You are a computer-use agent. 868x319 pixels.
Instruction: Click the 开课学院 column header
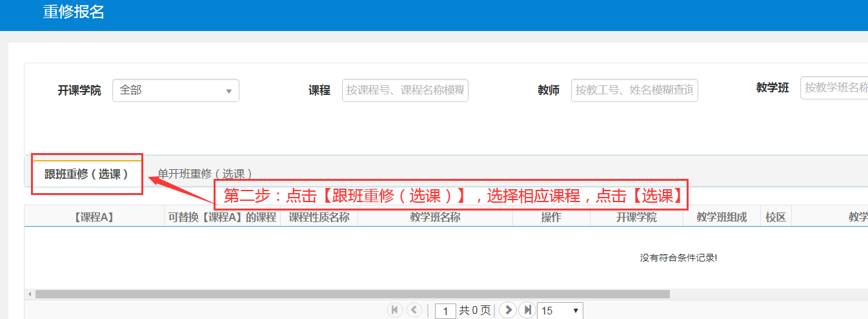pos(636,217)
